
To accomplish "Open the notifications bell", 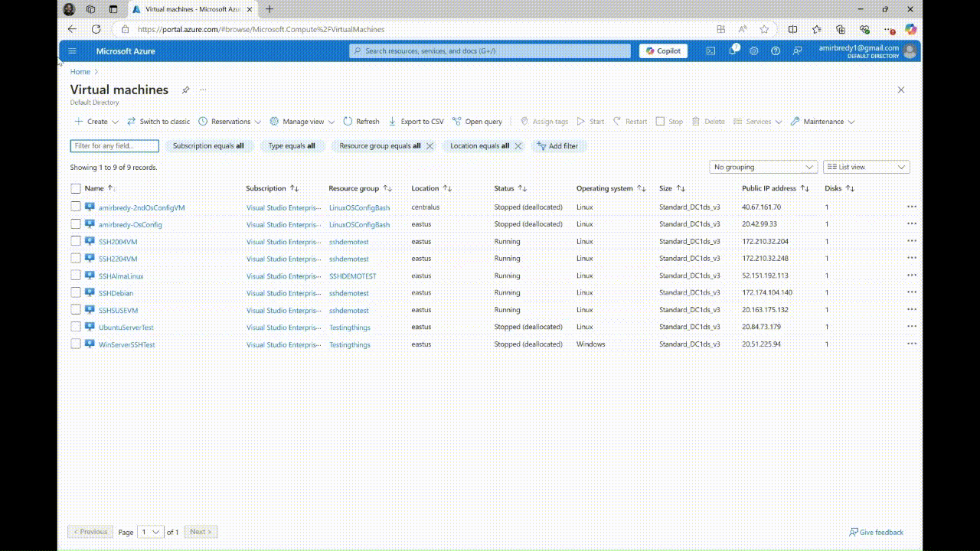I will tap(732, 51).
